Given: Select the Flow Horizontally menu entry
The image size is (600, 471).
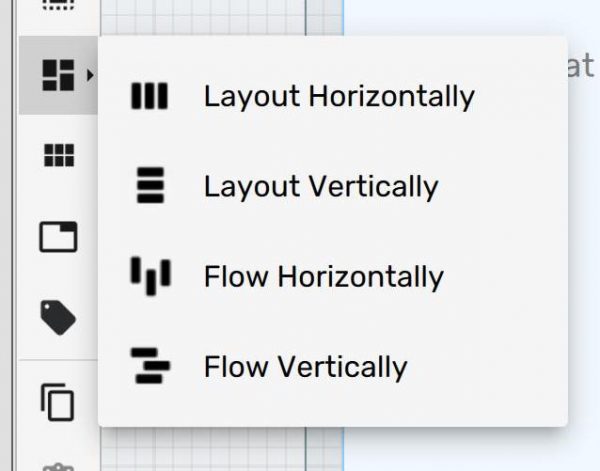Looking at the screenshot, I should click(x=323, y=277).
